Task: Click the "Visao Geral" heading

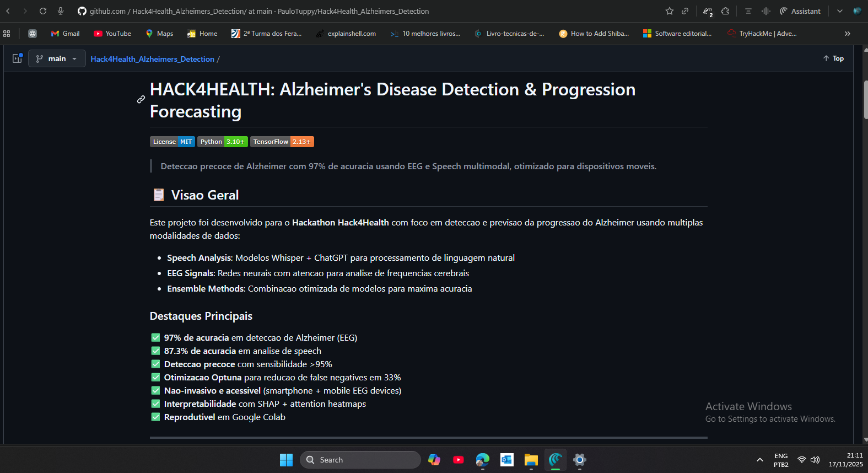Action: (x=205, y=195)
